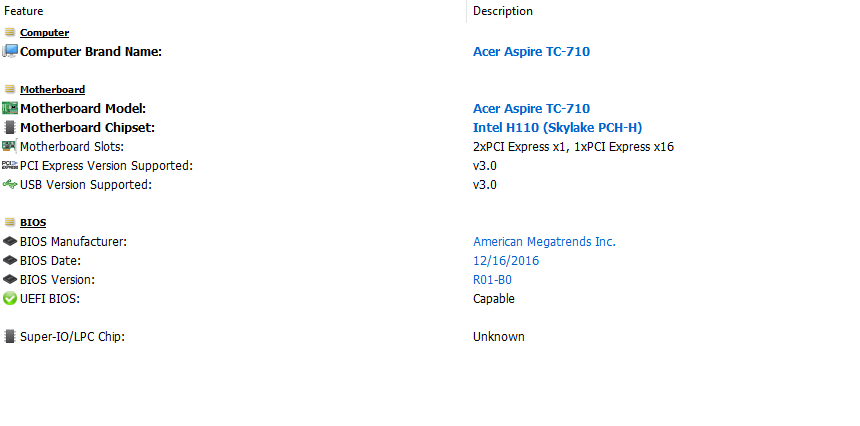Select the Computer section header
This screenshot has height=426, width=860.
(x=44, y=33)
